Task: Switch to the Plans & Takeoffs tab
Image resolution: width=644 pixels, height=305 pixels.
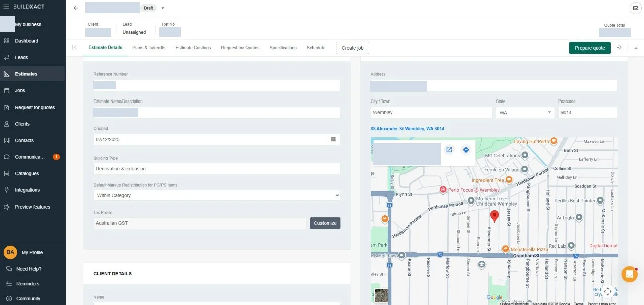Action: tap(149, 48)
